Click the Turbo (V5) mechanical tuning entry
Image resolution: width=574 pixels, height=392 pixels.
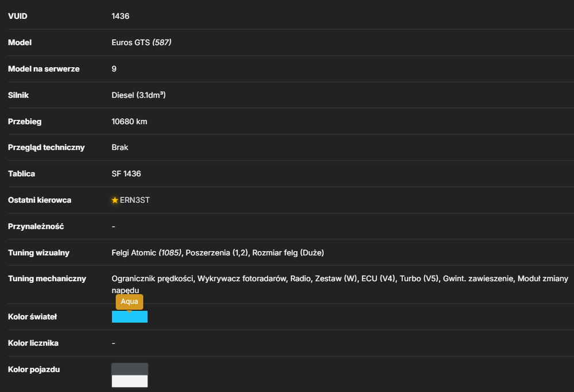pyautogui.click(x=419, y=279)
